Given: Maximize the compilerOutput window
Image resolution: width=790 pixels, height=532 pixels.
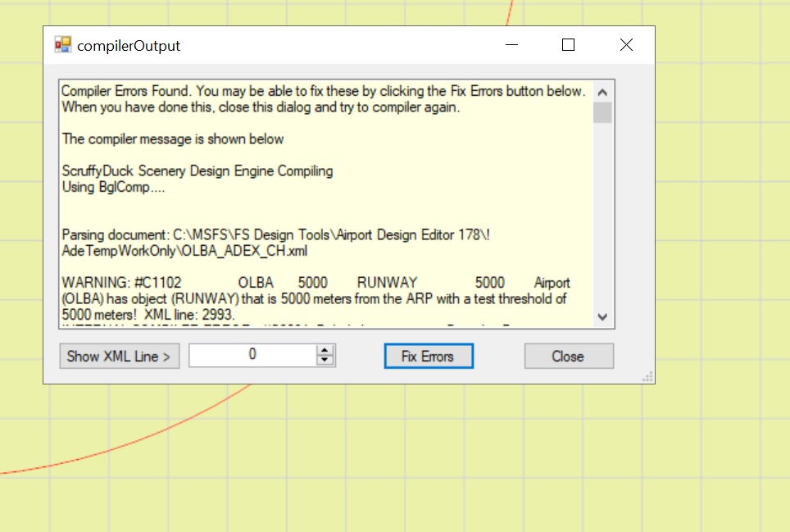Looking at the screenshot, I should click(568, 45).
